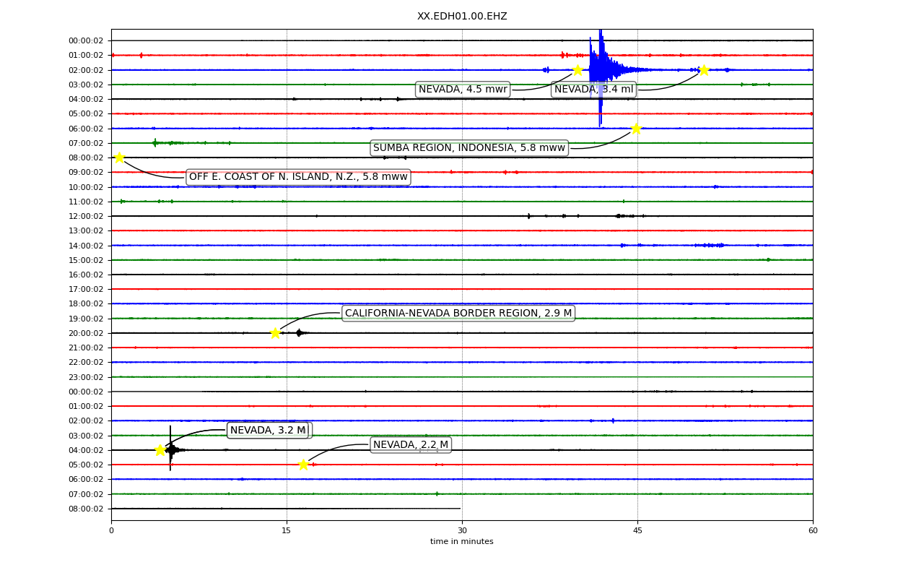Click the Sumba Region Indonesia event star

636,129
